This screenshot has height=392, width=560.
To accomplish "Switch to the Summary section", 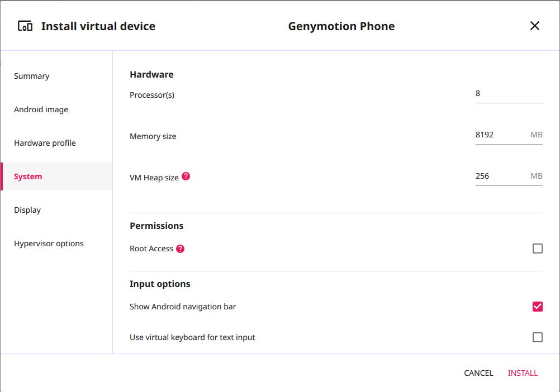I will [32, 76].
